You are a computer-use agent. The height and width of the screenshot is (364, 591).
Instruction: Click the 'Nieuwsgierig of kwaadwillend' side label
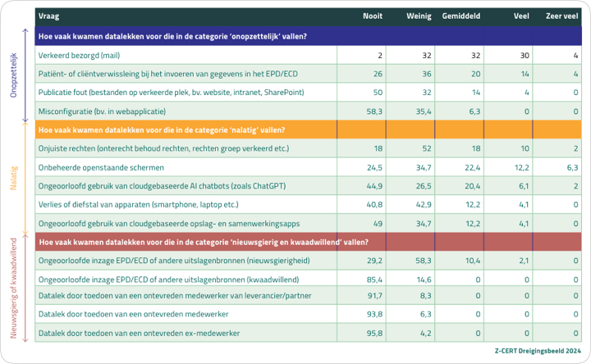point(13,284)
